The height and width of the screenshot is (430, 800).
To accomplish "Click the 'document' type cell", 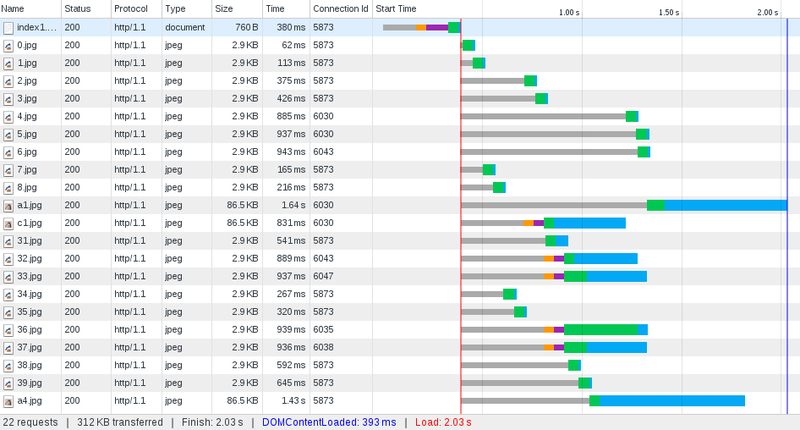I will click(x=185, y=27).
